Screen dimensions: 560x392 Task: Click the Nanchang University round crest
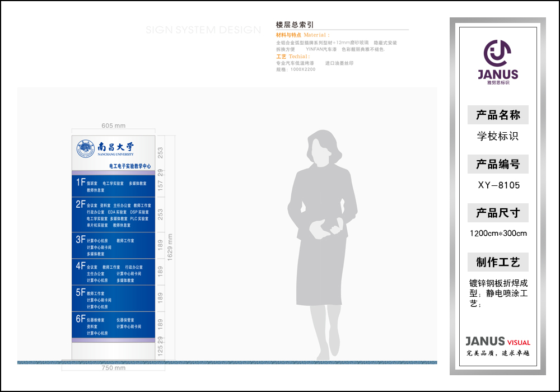point(86,148)
